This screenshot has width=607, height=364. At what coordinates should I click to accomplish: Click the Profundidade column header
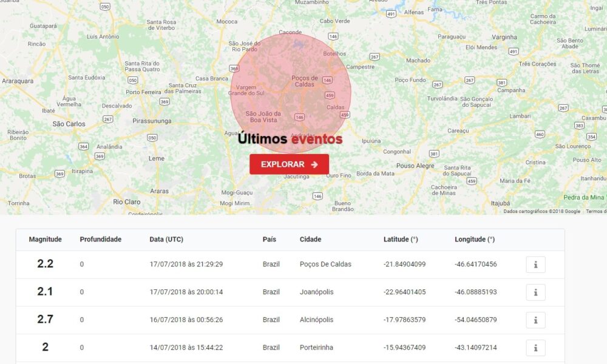101,240
